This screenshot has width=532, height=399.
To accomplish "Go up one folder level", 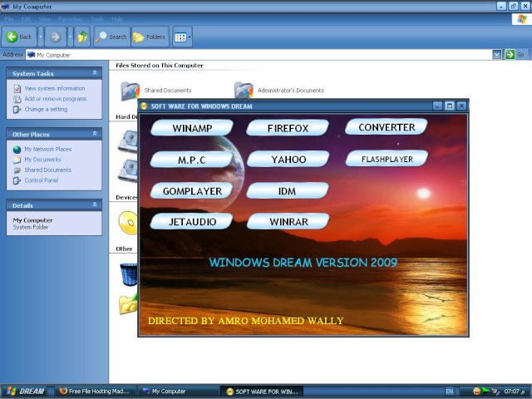I will [82, 37].
